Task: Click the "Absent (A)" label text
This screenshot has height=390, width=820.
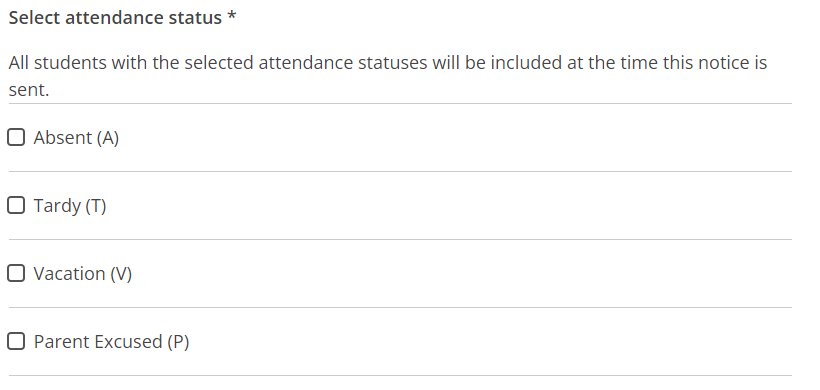Action: click(76, 138)
